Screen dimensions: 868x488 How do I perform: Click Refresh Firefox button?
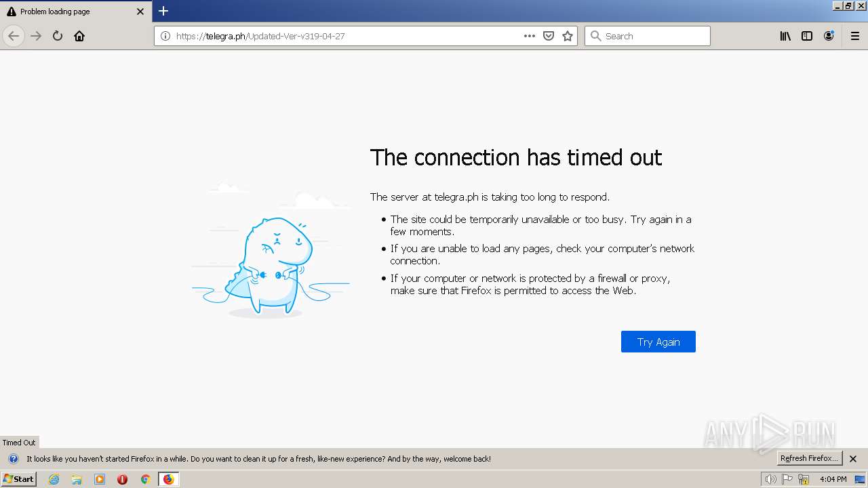pyautogui.click(x=809, y=459)
